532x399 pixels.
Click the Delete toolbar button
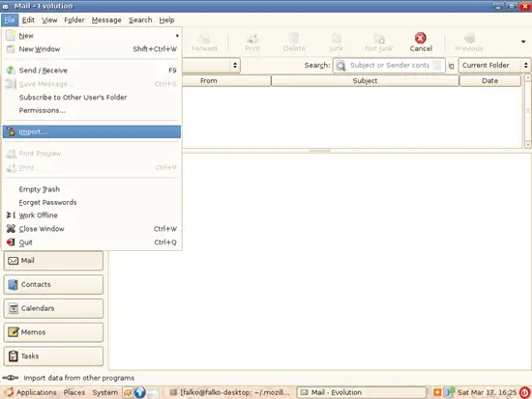click(x=294, y=43)
